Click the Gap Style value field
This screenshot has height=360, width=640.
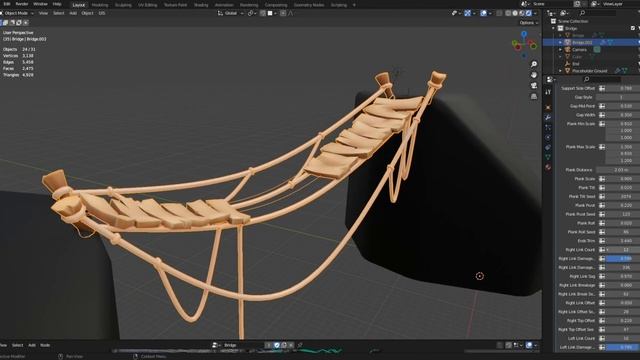pyautogui.click(x=618, y=97)
